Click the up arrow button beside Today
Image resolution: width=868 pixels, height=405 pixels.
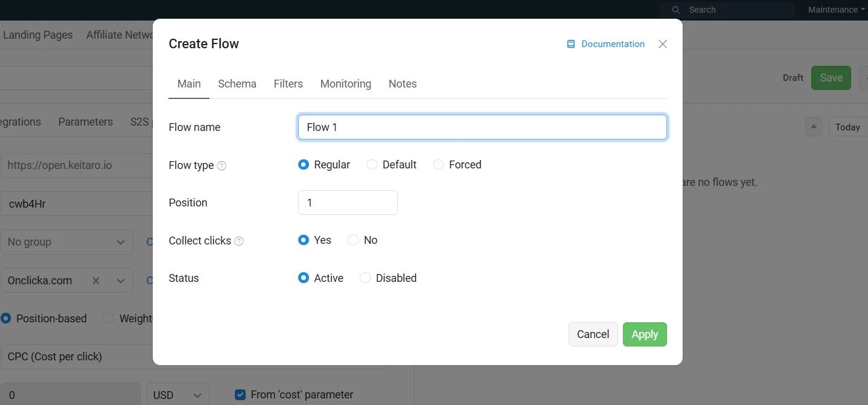point(813,127)
